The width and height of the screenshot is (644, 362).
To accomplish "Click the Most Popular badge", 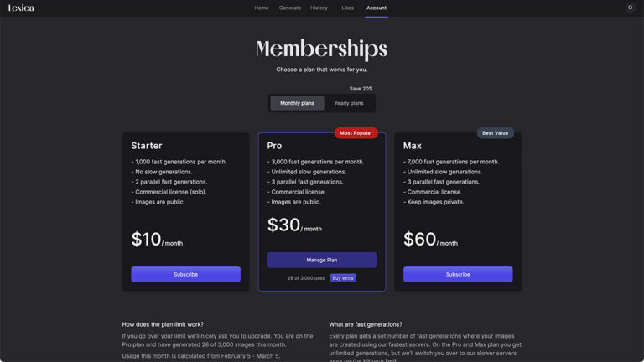I will (356, 133).
